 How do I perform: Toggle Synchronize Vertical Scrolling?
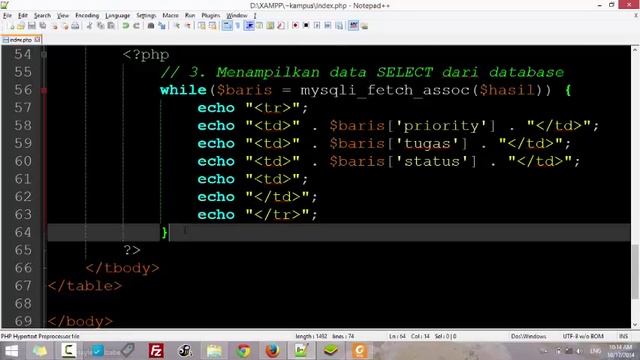point(202,26)
